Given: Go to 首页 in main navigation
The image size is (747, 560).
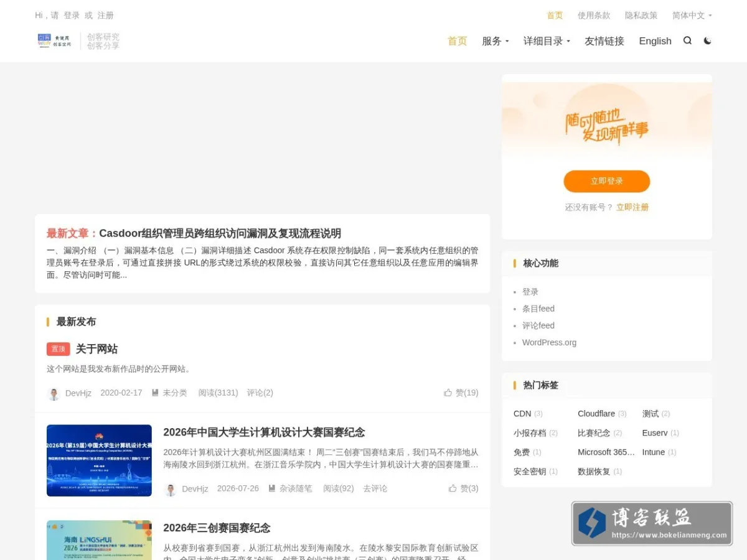Looking at the screenshot, I should point(458,41).
